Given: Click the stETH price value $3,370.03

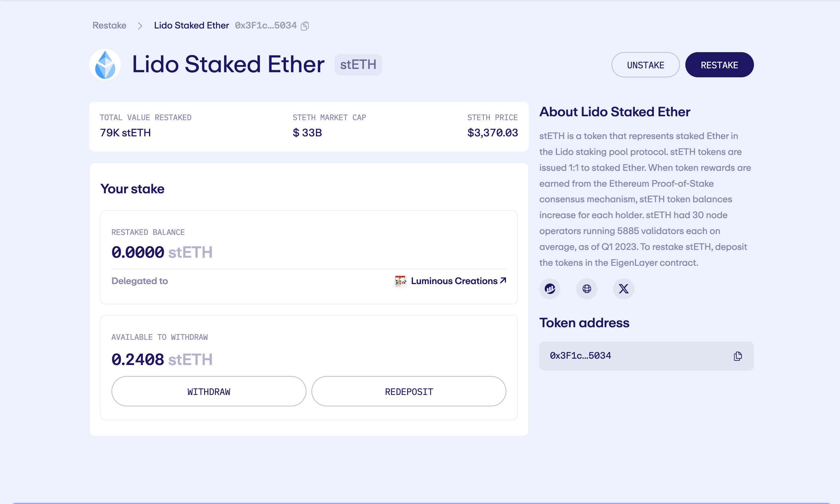Looking at the screenshot, I should pyautogui.click(x=492, y=133).
